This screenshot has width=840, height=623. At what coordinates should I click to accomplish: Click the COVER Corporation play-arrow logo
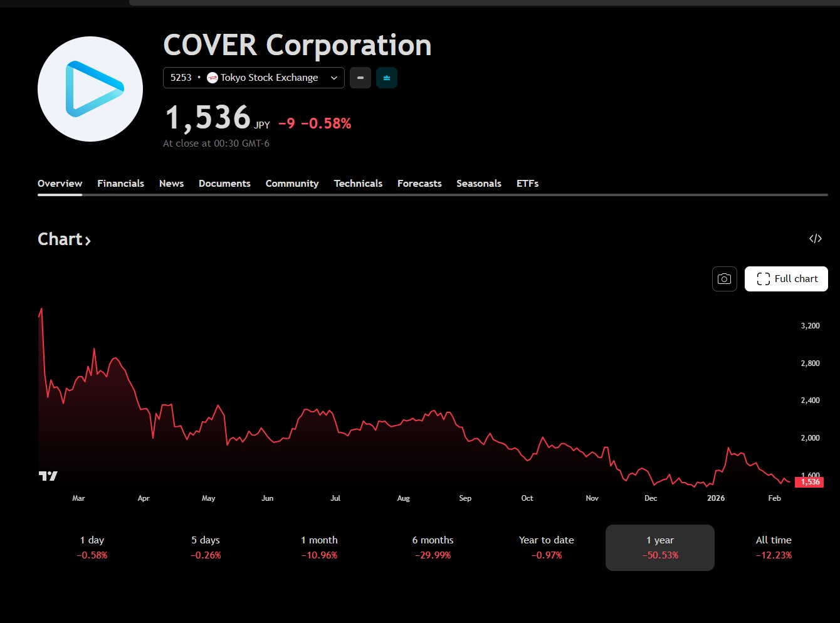[90, 89]
